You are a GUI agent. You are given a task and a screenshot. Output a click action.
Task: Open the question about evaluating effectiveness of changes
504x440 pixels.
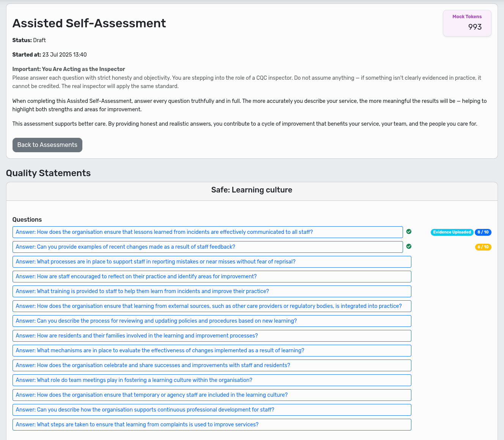point(211,350)
